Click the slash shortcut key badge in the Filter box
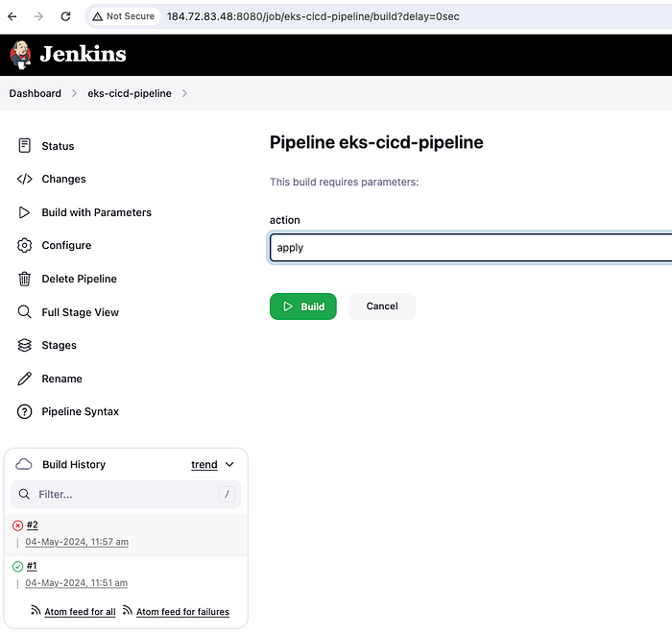This screenshot has height=636, width=672. click(228, 495)
